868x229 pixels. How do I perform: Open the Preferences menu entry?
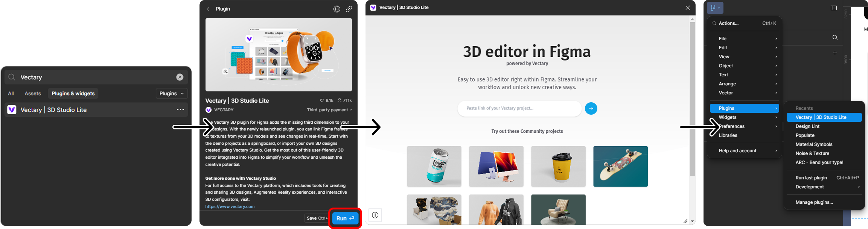744,126
